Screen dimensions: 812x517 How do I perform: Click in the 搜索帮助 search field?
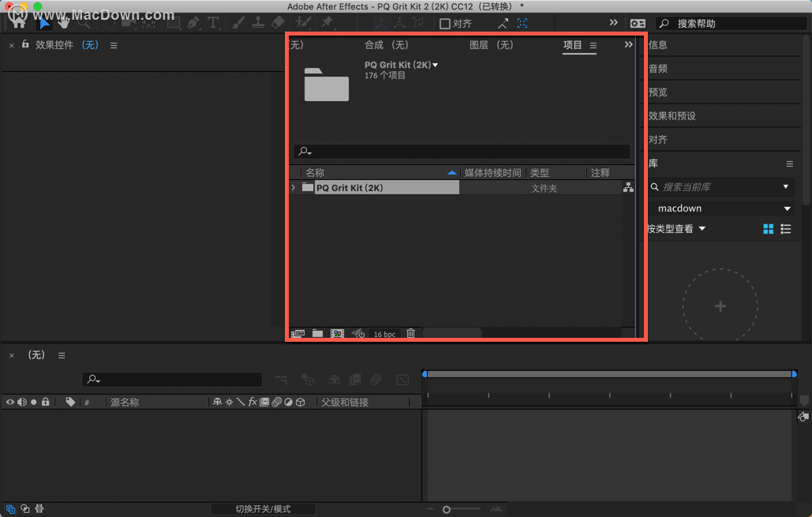[x=732, y=24]
